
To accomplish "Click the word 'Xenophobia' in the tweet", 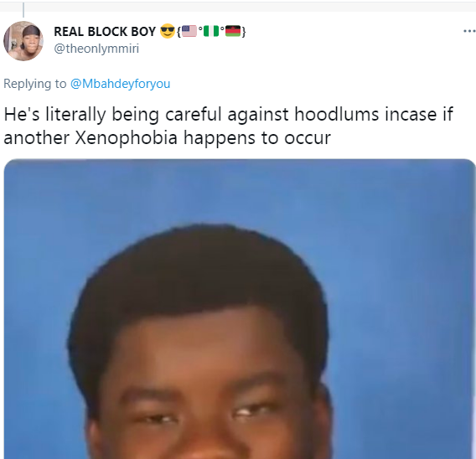I will pyautogui.click(x=126, y=138).
